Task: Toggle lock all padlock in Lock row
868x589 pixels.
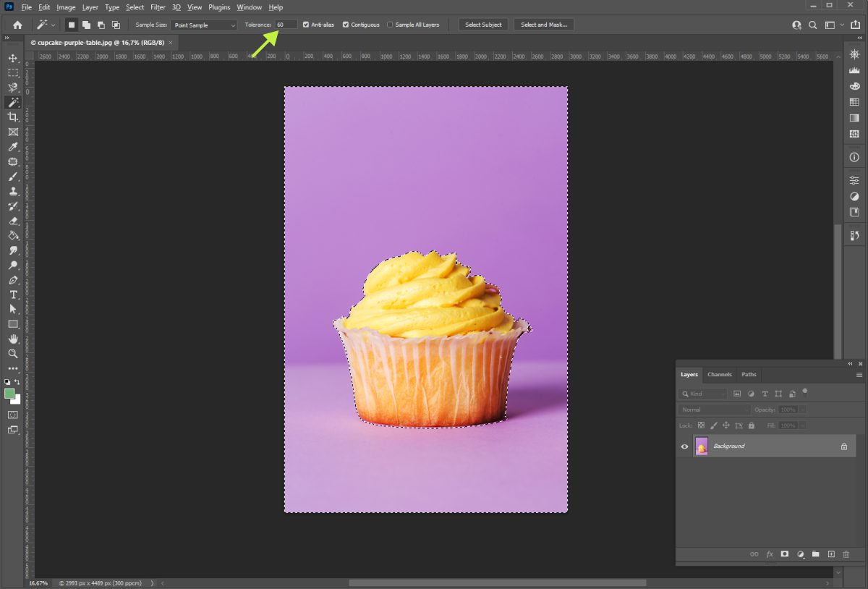Action: [x=751, y=425]
